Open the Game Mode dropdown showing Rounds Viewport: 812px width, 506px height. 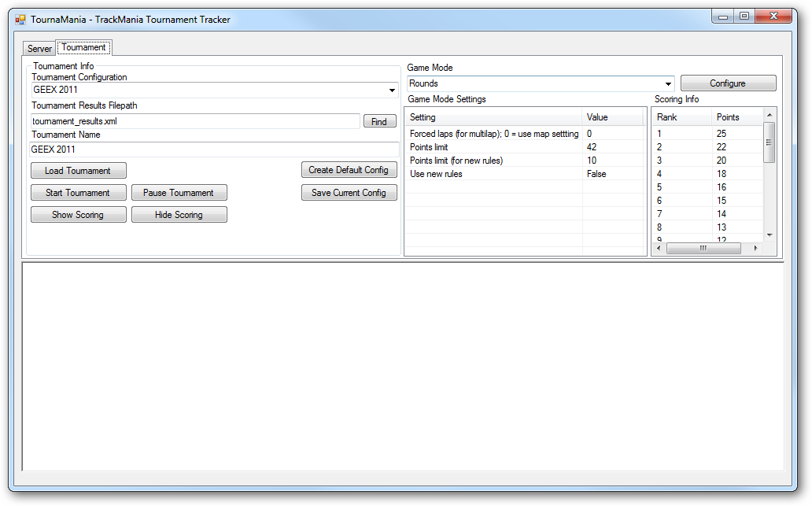668,83
